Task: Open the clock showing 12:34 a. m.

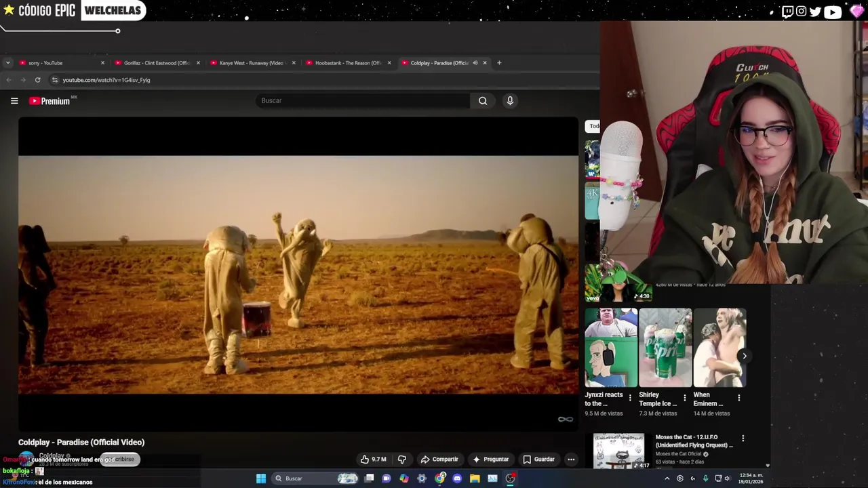Action: pos(751,479)
